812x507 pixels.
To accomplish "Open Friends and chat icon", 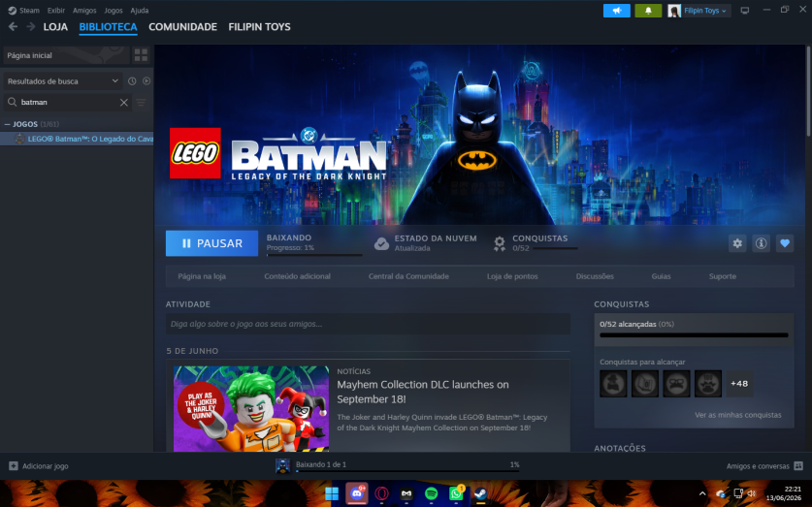I will pos(798,466).
